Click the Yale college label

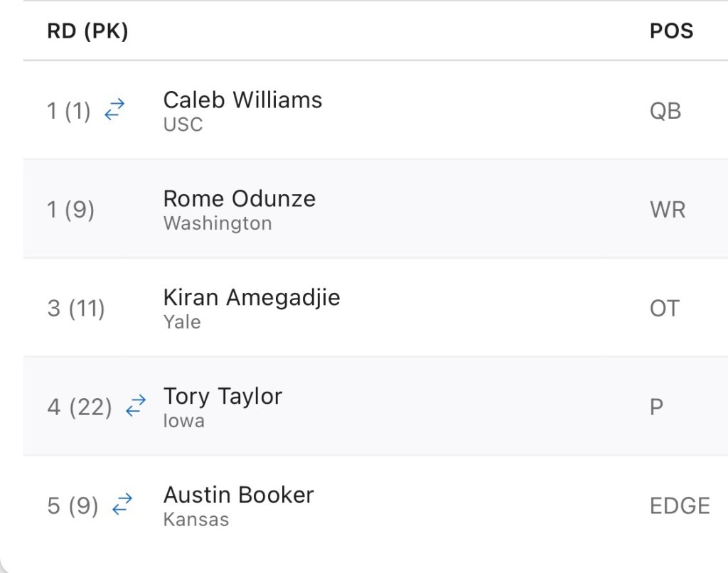182,322
